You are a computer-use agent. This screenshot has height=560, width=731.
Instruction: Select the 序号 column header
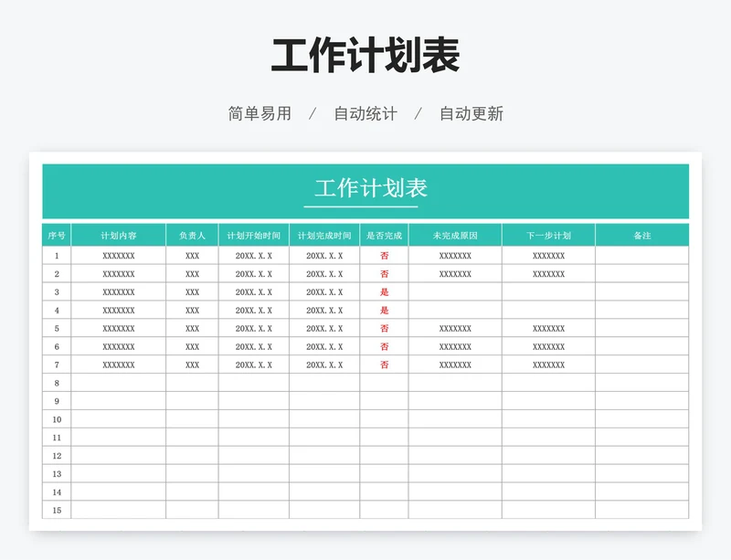click(x=57, y=235)
